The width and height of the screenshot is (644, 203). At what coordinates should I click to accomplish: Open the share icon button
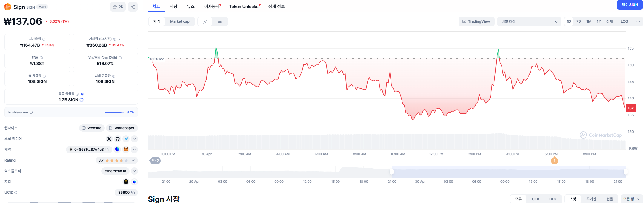point(133,7)
